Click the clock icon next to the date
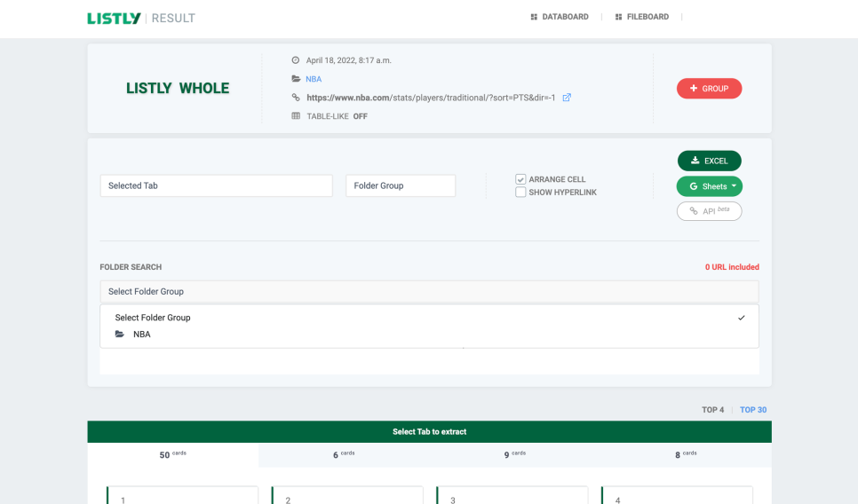This screenshot has width=858, height=504. pyautogui.click(x=296, y=60)
